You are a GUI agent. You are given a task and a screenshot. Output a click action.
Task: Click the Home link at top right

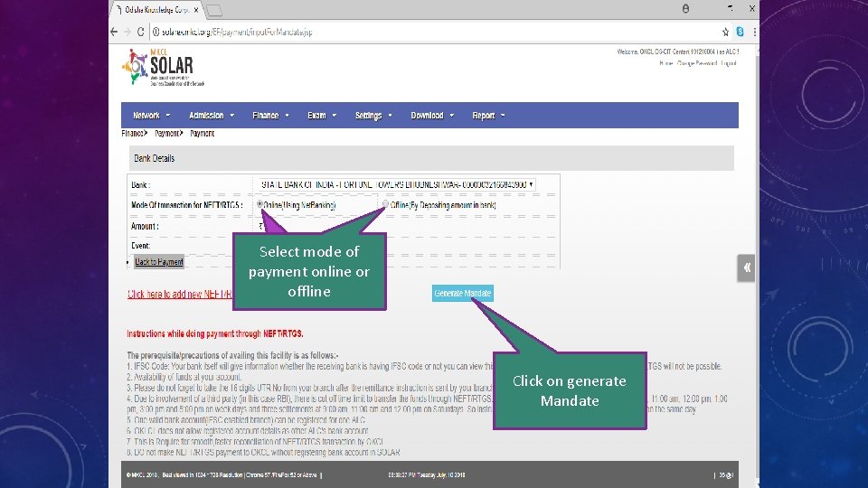coord(666,63)
